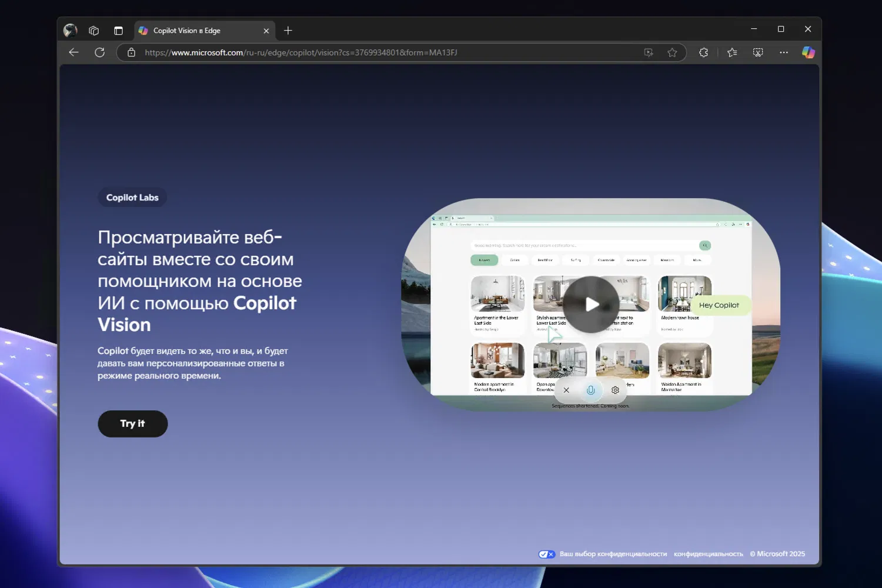Minimize the Edge window
The width and height of the screenshot is (882, 588).
754,29
